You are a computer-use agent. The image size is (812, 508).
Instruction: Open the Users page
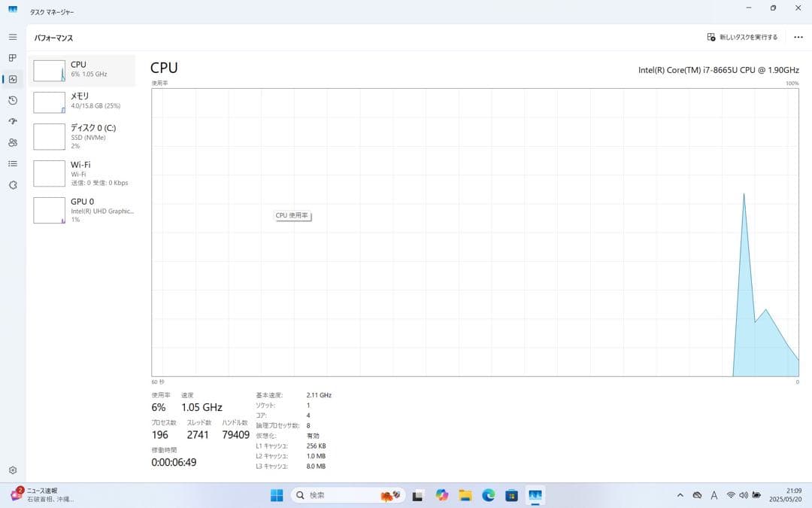(12, 142)
